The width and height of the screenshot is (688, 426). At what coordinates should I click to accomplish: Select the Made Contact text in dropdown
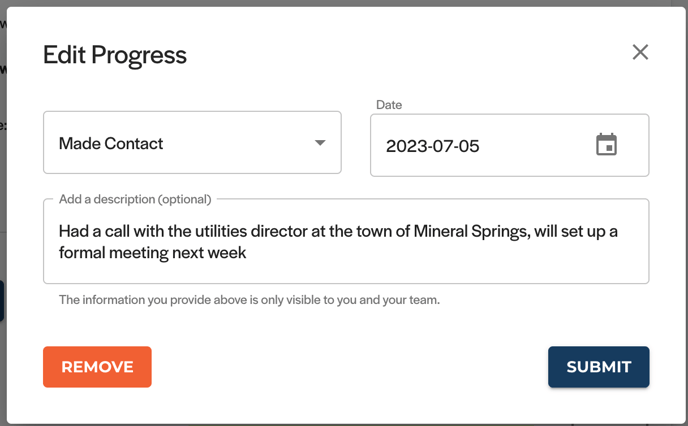111,143
